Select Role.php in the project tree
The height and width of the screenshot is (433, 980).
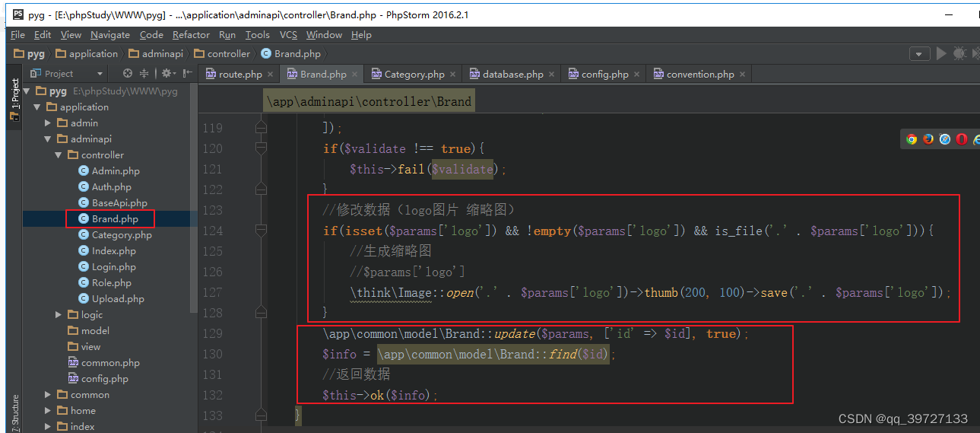pos(106,283)
